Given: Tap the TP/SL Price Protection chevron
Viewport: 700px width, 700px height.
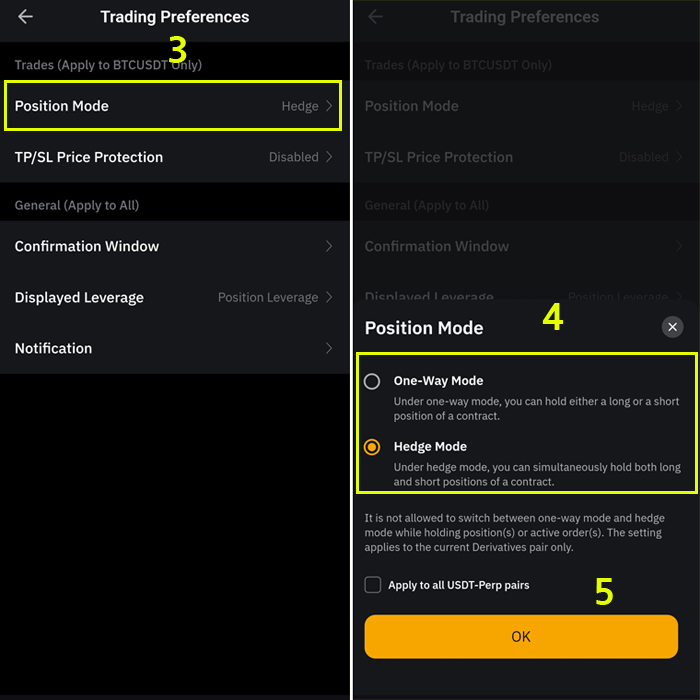Looking at the screenshot, I should click(329, 157).
